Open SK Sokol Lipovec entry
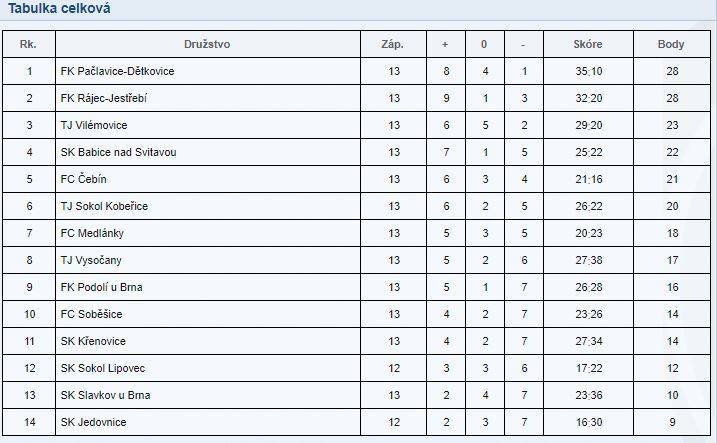This screenshot has width=717, height=443. 103,368
